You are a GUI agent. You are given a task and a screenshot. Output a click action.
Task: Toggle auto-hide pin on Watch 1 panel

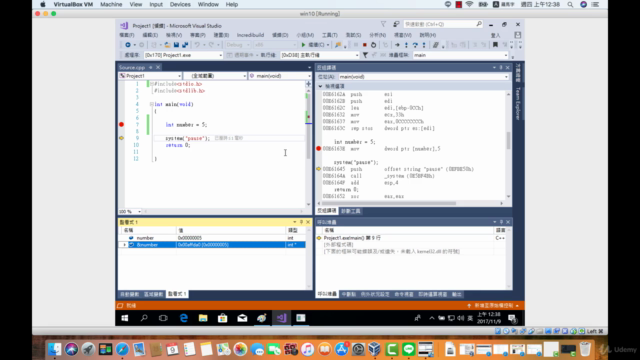pyautogui.click(x=301, y=222)
